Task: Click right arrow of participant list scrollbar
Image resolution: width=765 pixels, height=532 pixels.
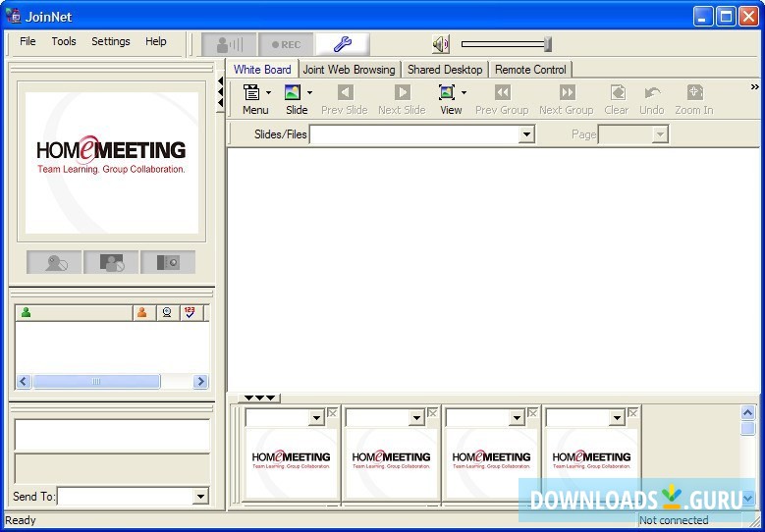Action: coord(200,381)
